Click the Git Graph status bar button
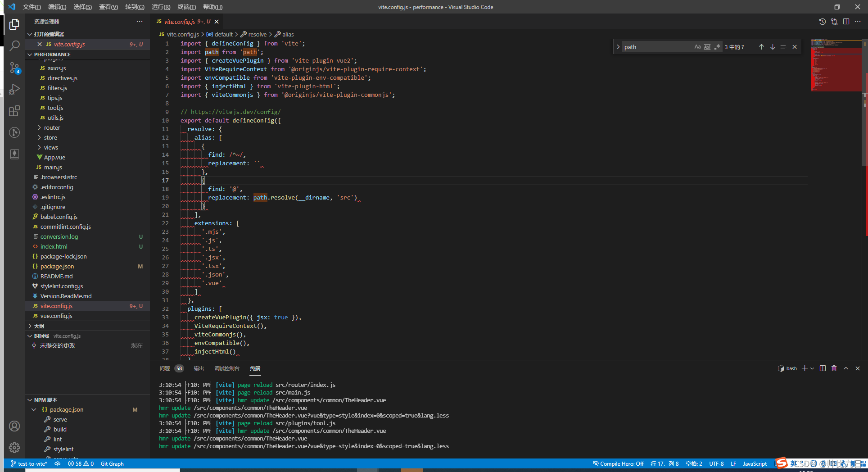868x472 pixels. (112, 463)
